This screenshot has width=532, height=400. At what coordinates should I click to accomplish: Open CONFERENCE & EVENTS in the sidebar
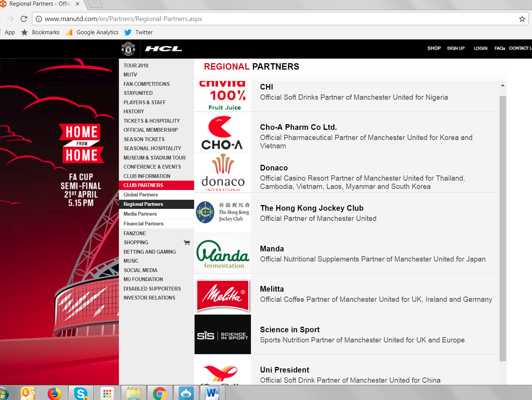(152, 167)
